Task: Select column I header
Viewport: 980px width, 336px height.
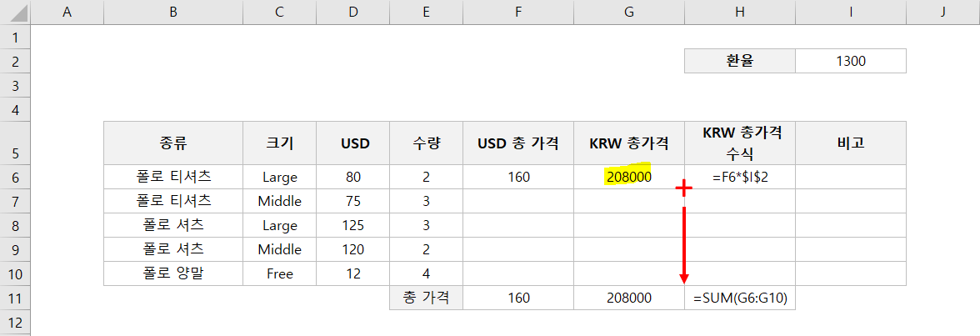Action: click(851, 13)
